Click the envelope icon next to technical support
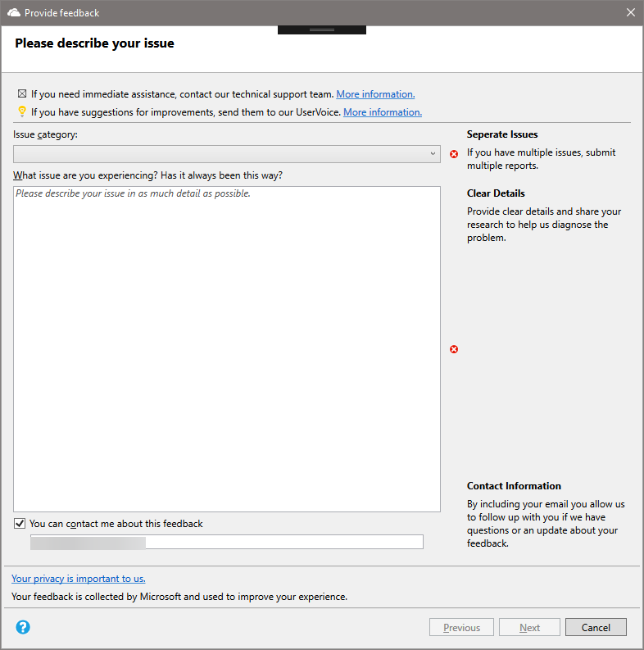This screenshot has width=644, height=650. point(22,93)
